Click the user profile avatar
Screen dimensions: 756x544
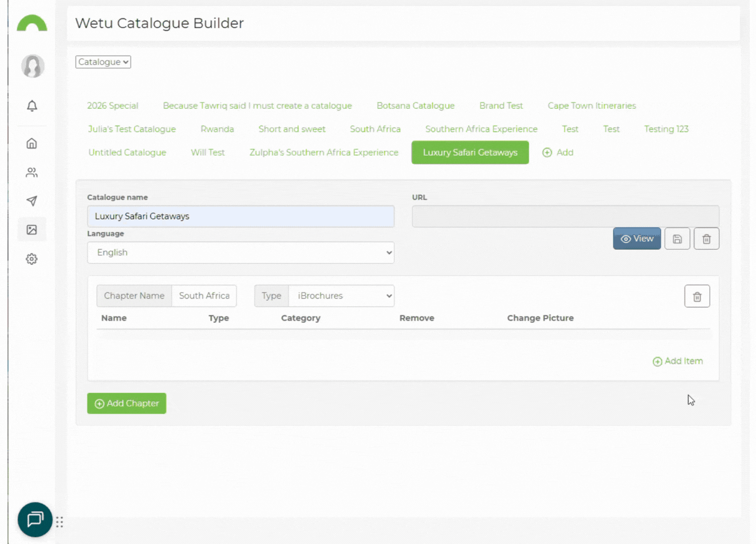click(x=33, y=66)
